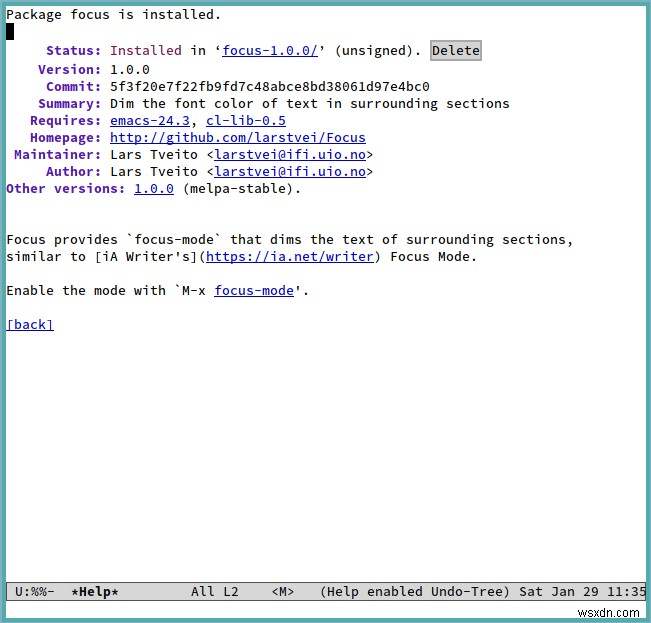Open the https://ia.net/writer link
Image resolution: width=651 pixels, height=623 pixels.
coord(290,257)
